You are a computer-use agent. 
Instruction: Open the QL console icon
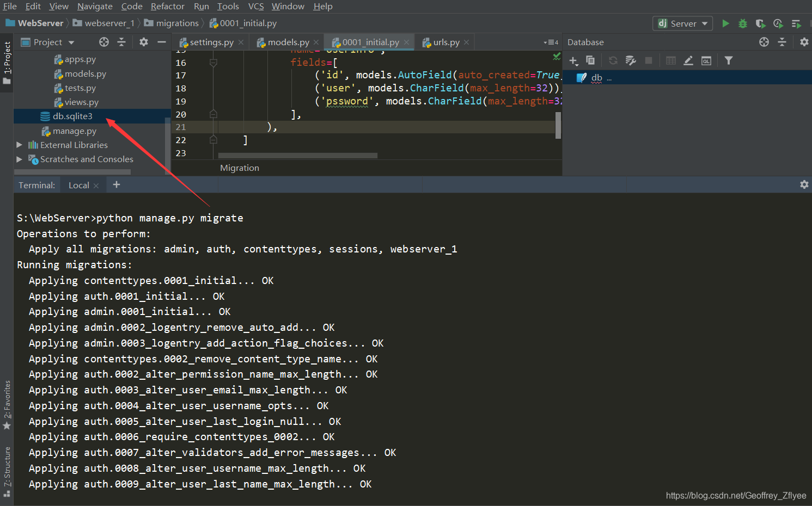click(706, 60)
